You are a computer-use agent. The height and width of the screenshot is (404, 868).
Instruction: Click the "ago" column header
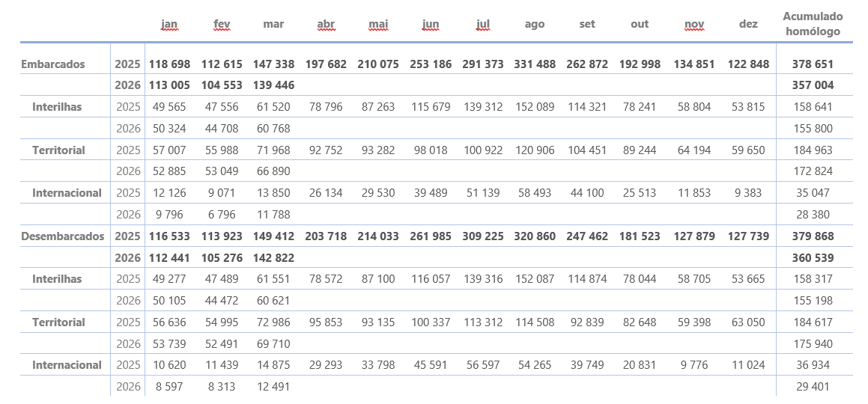pos(535,24)
